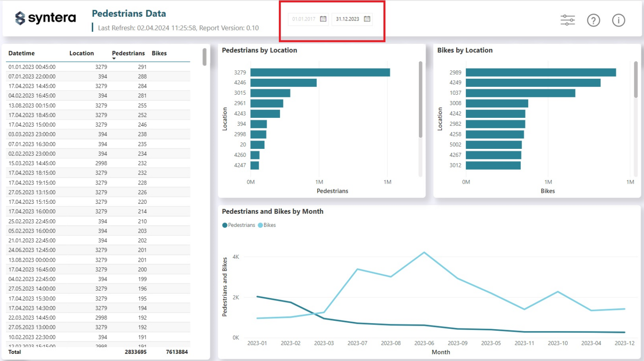
Task: Open help via the question mark icon
Action: (x=593, y=20)
